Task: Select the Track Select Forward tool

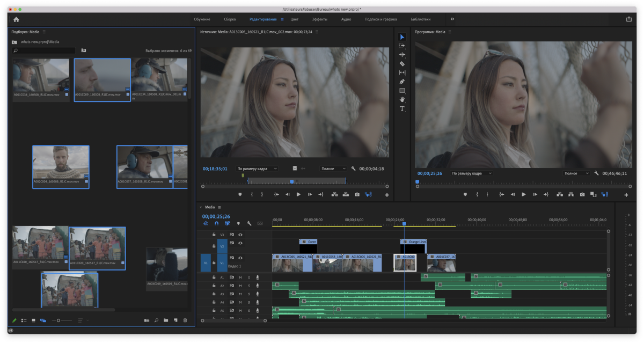Action: 402,46
